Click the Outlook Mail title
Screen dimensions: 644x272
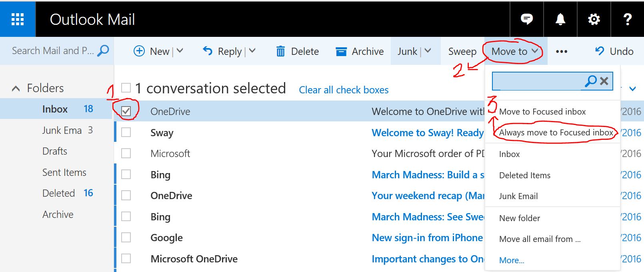click(92, 19)
